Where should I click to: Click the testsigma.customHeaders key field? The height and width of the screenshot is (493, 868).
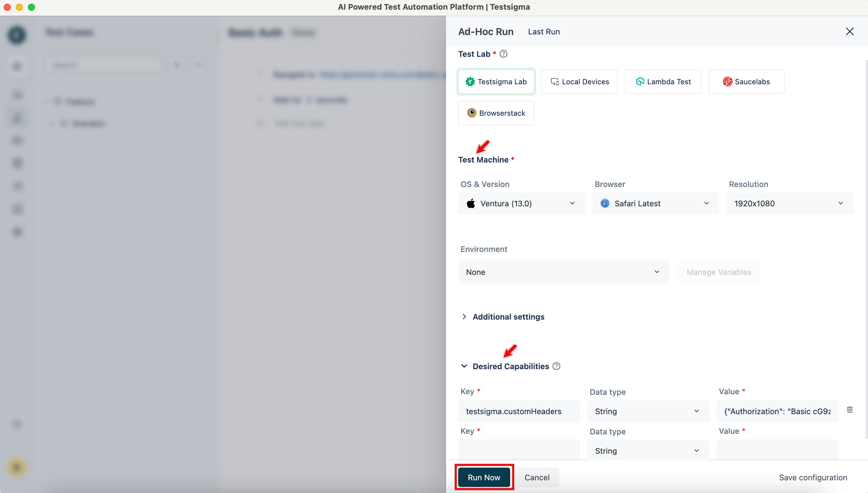[x=519, y=411]
